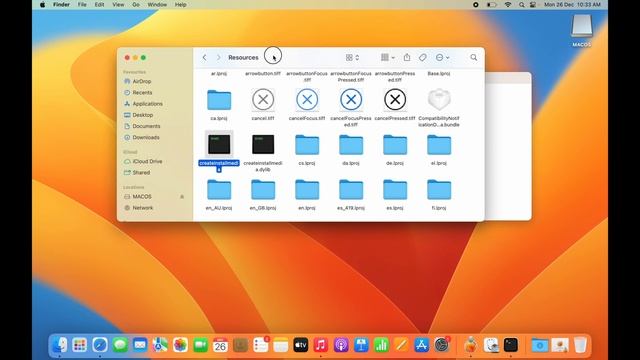Open App Store from the Dock
This screenshot has width=640, height=360.
coord(421,345)
